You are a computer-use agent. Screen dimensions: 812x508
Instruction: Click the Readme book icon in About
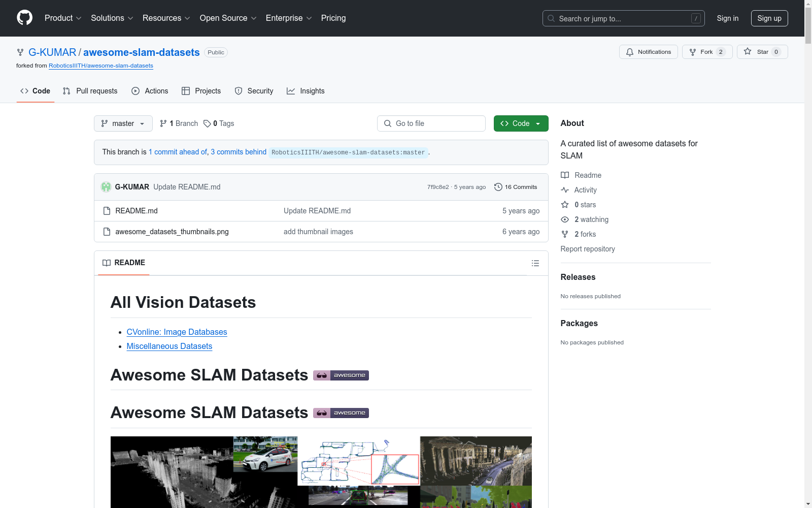565,175
